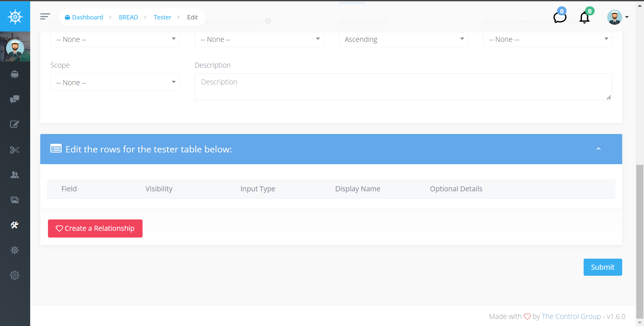The image size is (644, 326).
Task: Click the Field column header
Action: [69, 189]
